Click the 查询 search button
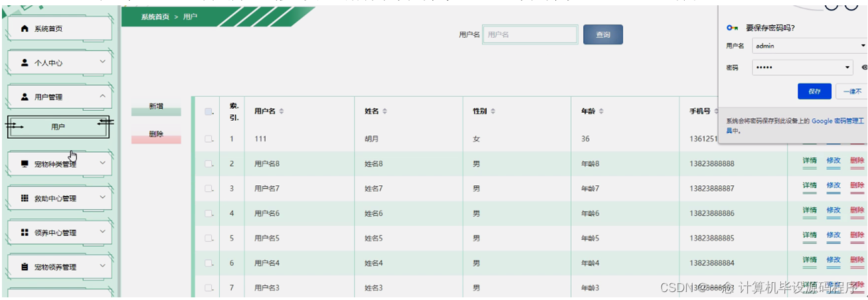The image size is (868, 300). coord(603,35)
